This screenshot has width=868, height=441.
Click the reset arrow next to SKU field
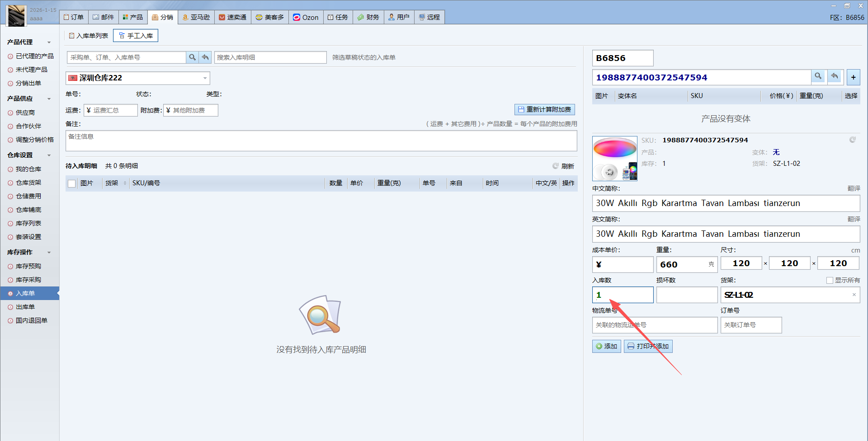835,77
